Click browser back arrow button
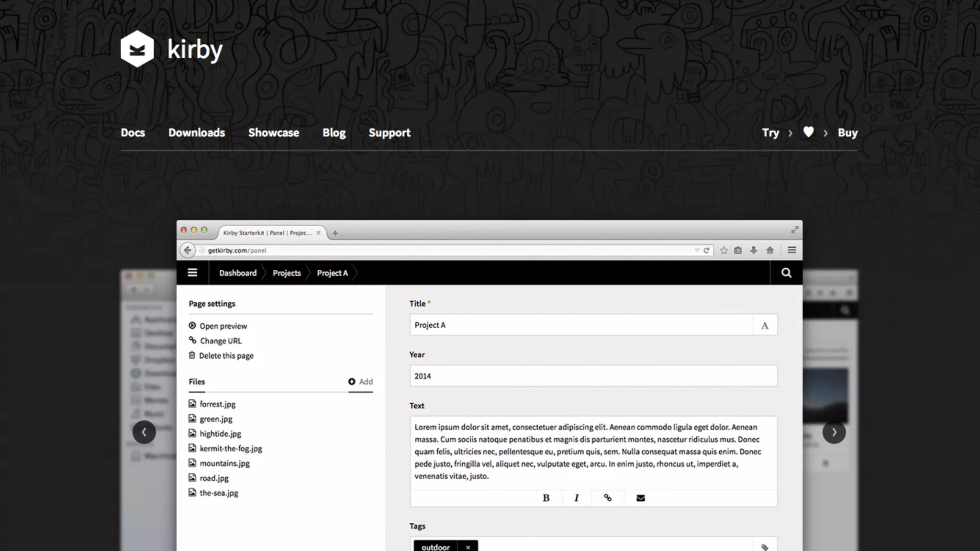Image resolution: width=980 pixels, height=551 pixels. [188, 250]
